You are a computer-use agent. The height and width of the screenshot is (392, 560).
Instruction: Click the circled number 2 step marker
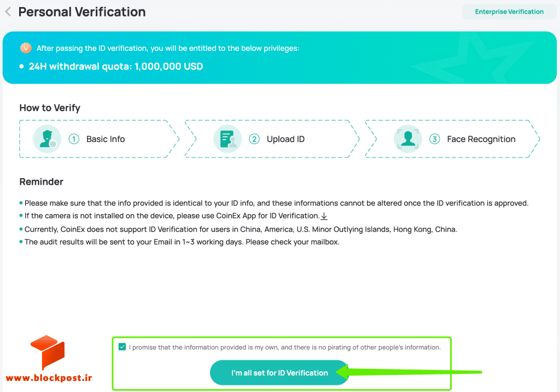[254, 139]
